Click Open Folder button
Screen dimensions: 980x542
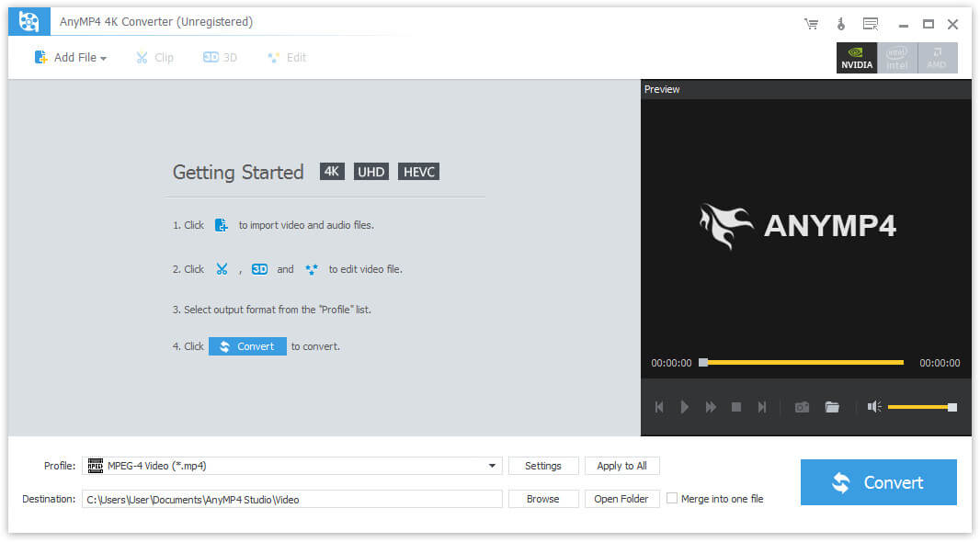621,499
